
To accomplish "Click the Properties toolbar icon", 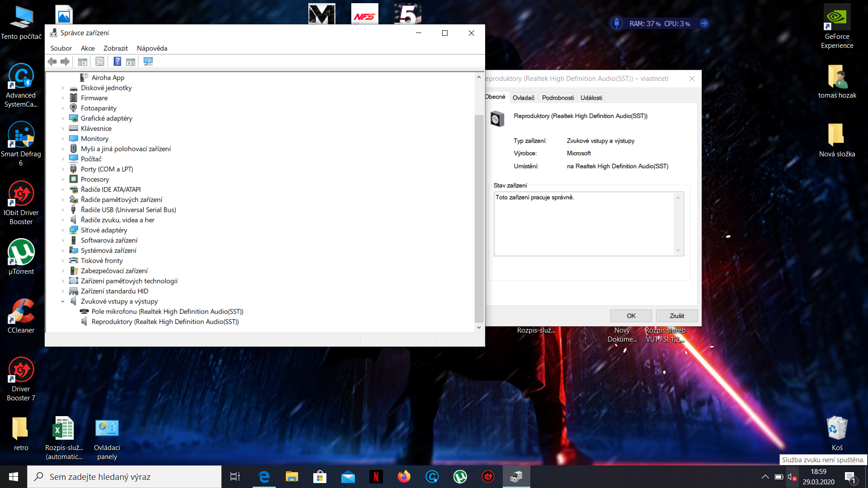I will pos(100,61).
